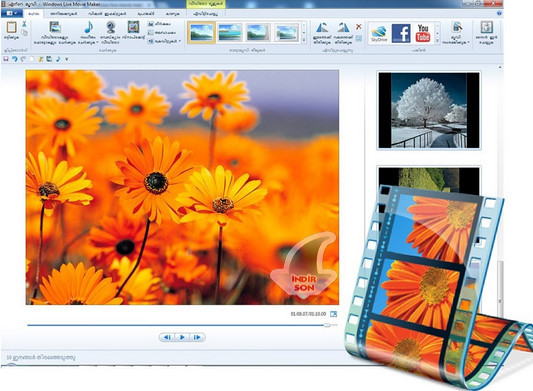
Task: Switch to the Animations ribbon tab
Action: coord(64,14)
